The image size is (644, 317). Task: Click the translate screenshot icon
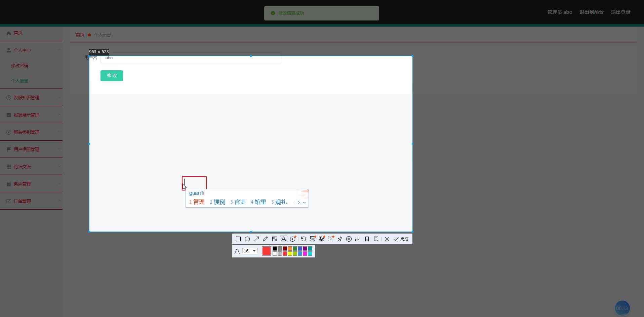[x=322, y=239]
